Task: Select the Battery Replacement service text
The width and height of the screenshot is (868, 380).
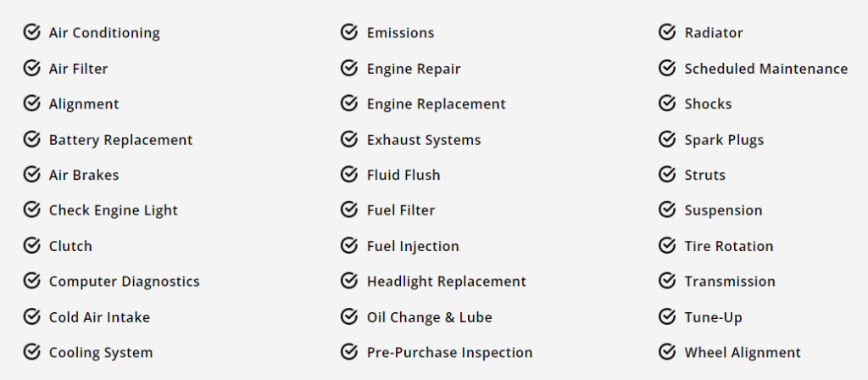Action: (x=120, y=140)
